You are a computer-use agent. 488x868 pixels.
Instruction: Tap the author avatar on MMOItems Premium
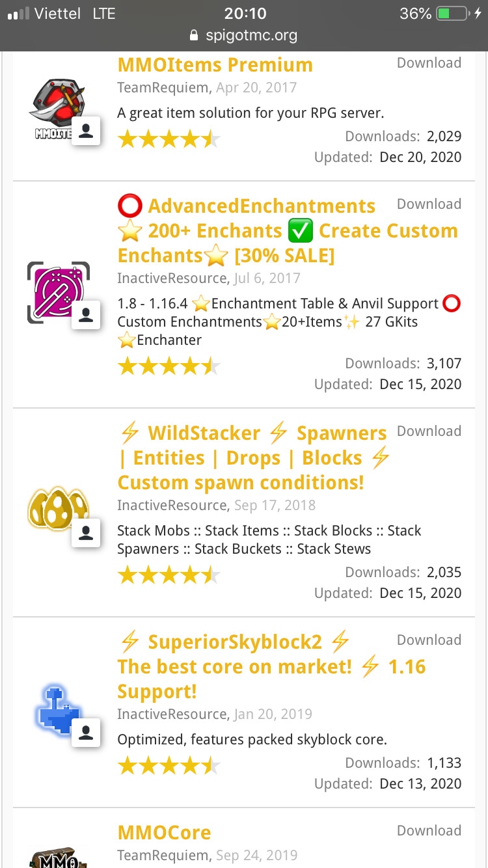point(86,131)
